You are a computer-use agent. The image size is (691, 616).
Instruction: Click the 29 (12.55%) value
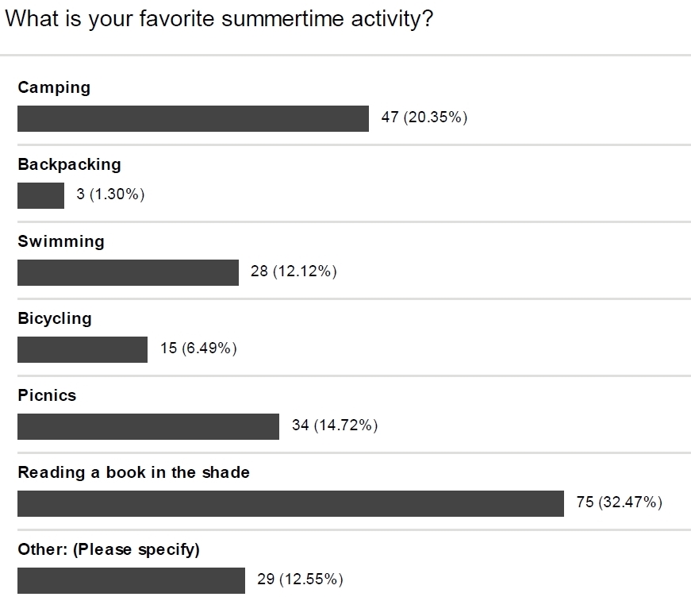300,579
